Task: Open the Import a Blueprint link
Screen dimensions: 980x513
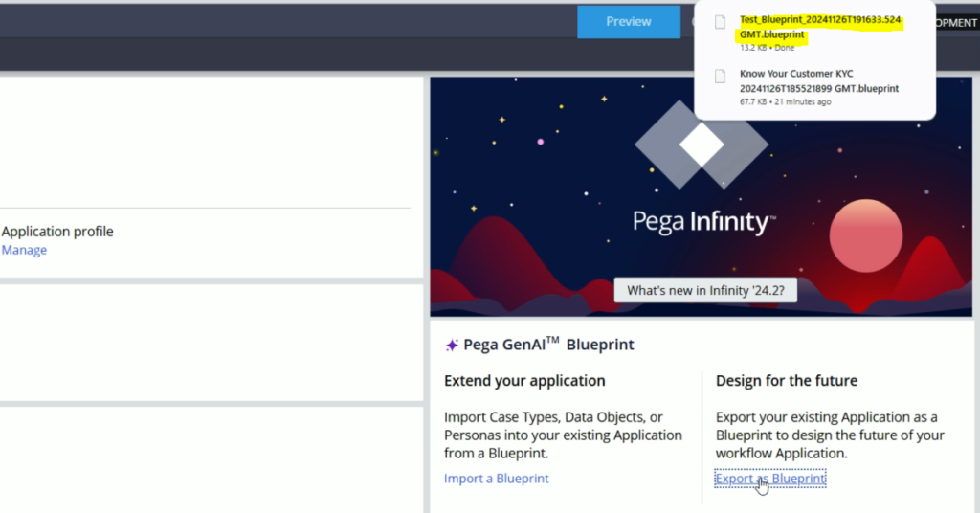Action: pyautogui.click(x=497, y=478)
